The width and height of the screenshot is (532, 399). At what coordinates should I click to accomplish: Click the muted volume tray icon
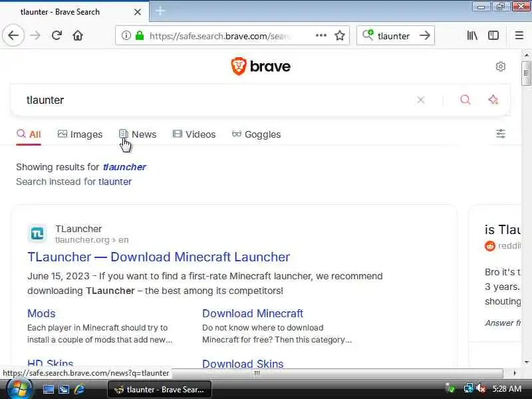point(480,388)
